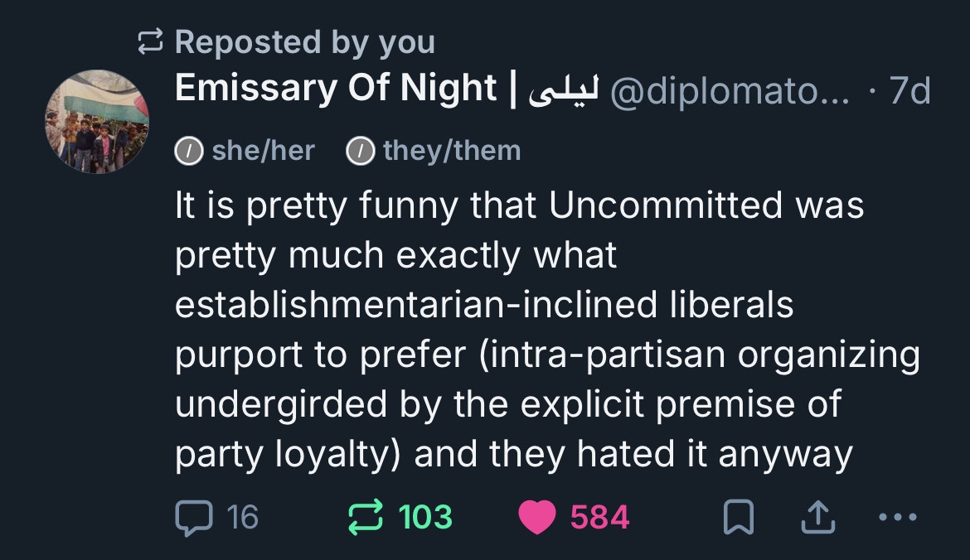This screenshot has width=970, height=560.
Task: Click the repost arrows icon beside 'Reposted by you'
Action: [151, 42]
